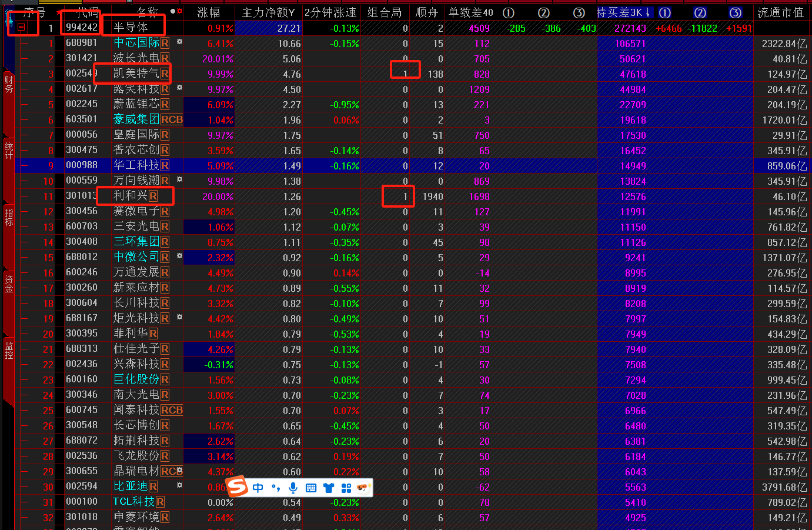Click the 流通市值 column header
This screenshot has height=530, width=812.
(x=780, y=12)
